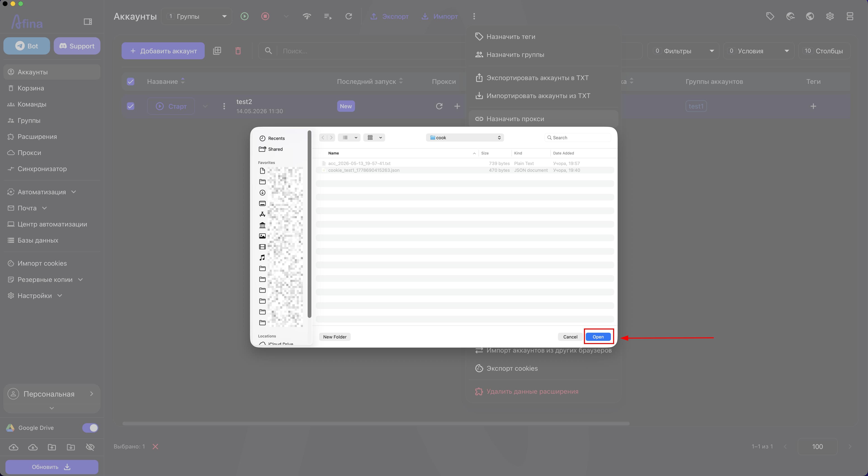Image resolution: width=868 pixels, height=476 pixels.
Task: Open the Столбцы columns selector
Action: (824, 51)
